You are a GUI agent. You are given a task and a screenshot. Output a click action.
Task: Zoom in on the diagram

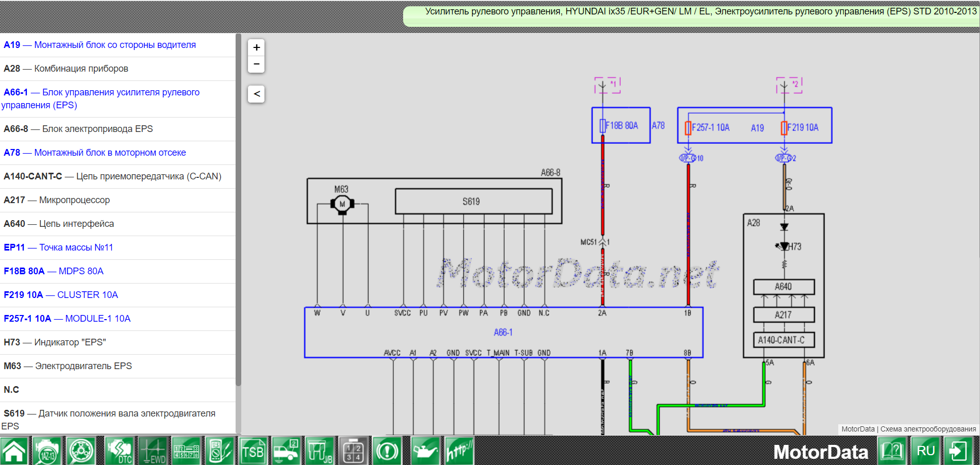[256, 47]
